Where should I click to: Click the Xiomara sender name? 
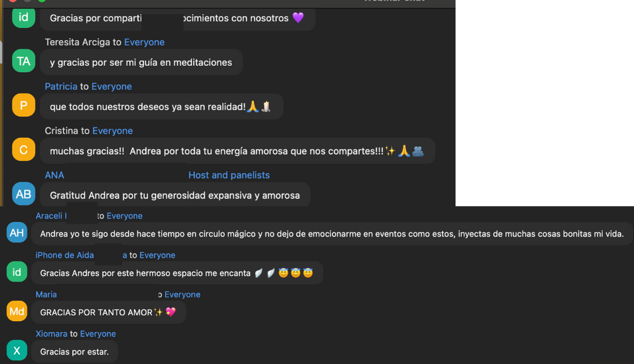(x=51, y=333)
